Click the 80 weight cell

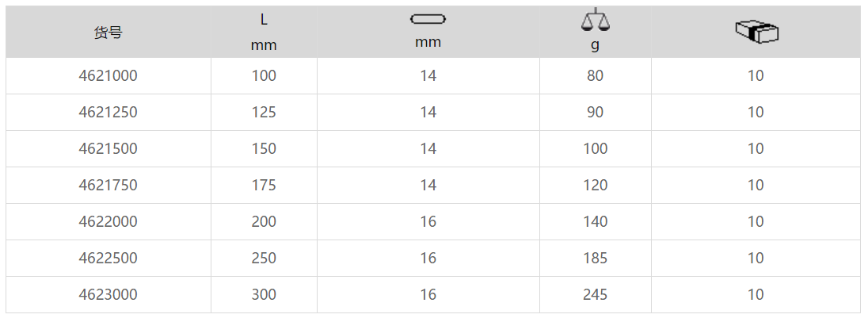[595, 76]
